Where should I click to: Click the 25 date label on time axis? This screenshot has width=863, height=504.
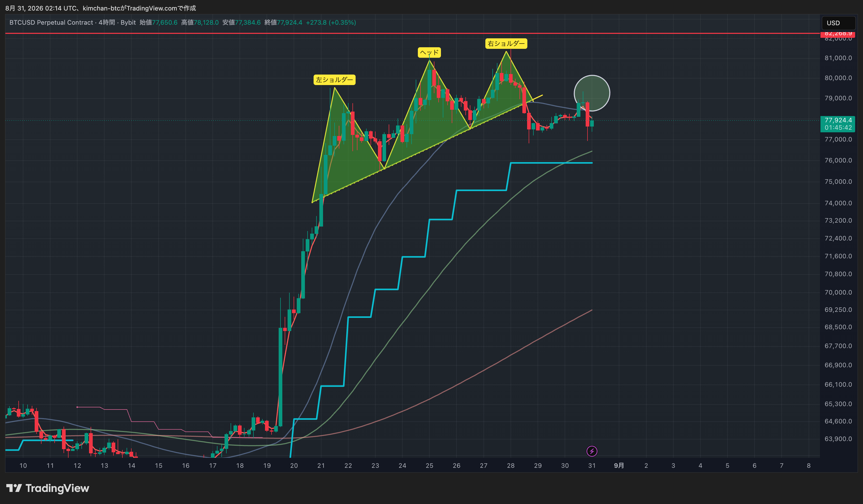tap(429, 466)
